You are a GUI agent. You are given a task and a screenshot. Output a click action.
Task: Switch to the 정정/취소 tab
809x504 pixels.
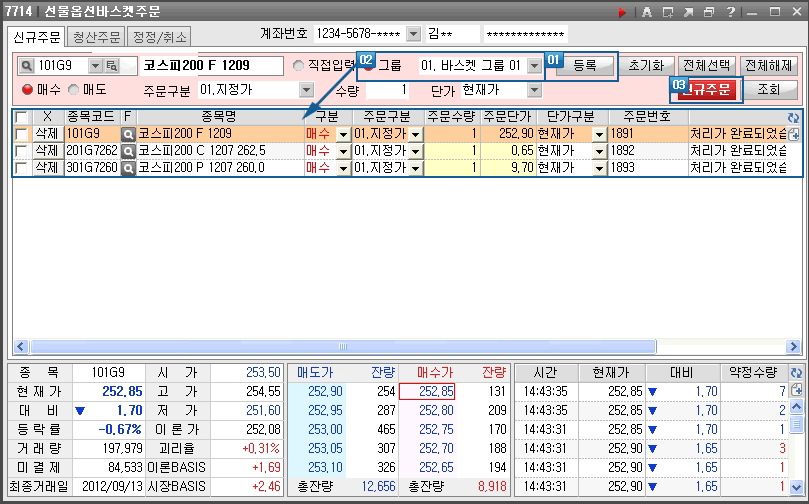click(159, 37)
